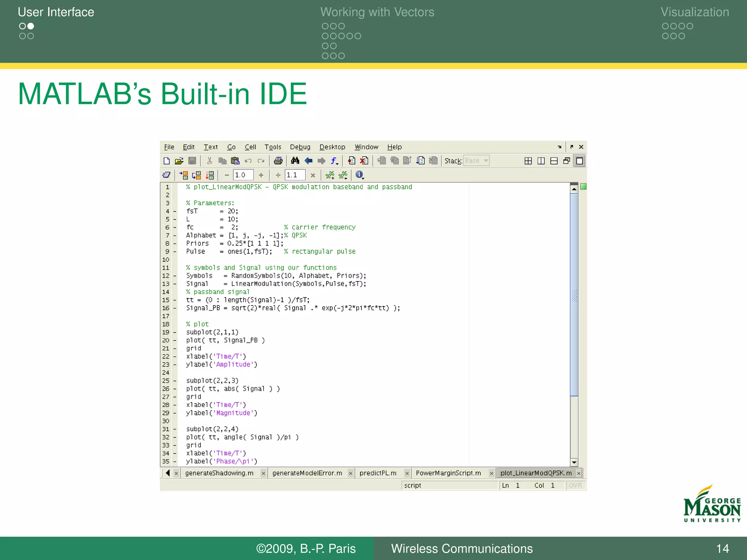The width and height of the screenshot is (747, 560).
Task: Run the script with Continue icon
Action: [x=420, y=161]
